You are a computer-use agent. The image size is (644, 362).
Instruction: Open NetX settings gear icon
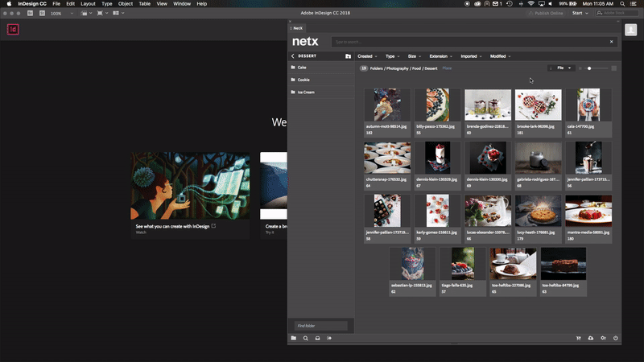tap(603, 338)
